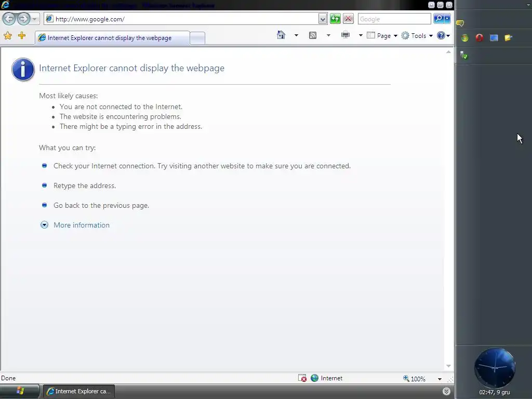Click 'The website is encountering problems.' text

(121, 116)
